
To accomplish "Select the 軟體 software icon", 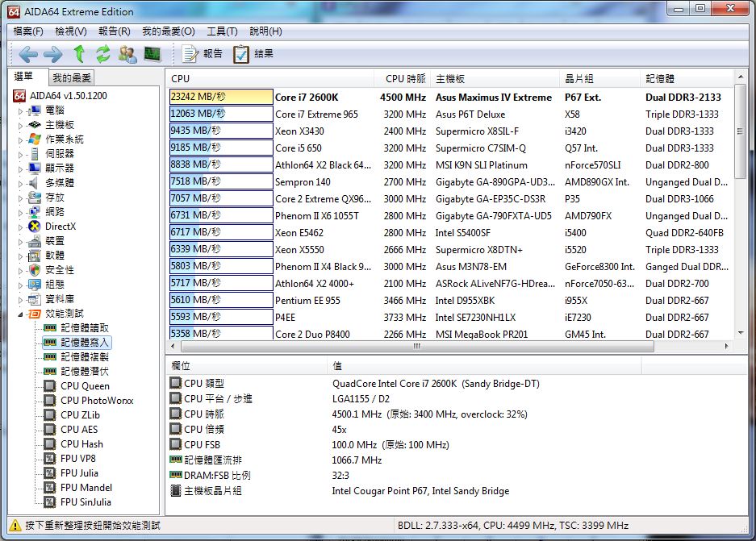I will point(34,256).
